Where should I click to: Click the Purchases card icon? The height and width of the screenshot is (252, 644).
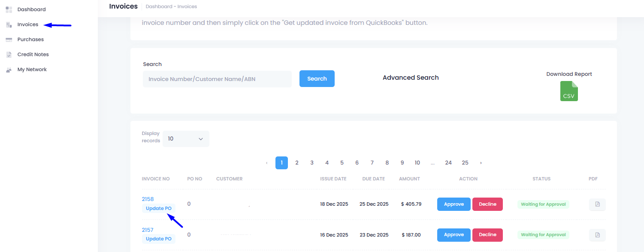coord(9,39)
